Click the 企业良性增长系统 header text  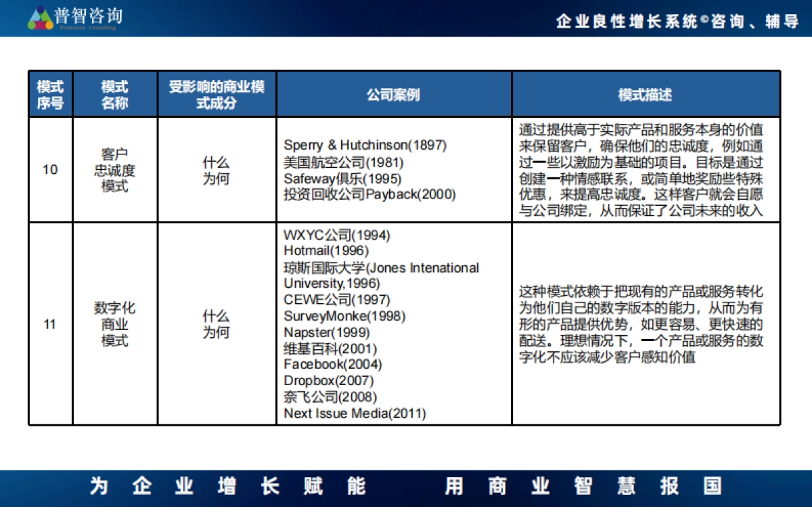click(x=677, y=22)
